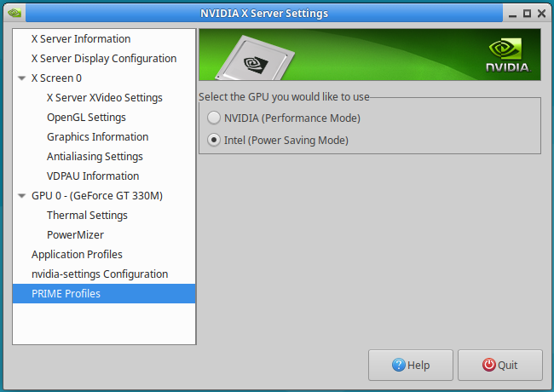Open X Server XVideo Settings
Viewport: 554px width, 392px height.
104,97
